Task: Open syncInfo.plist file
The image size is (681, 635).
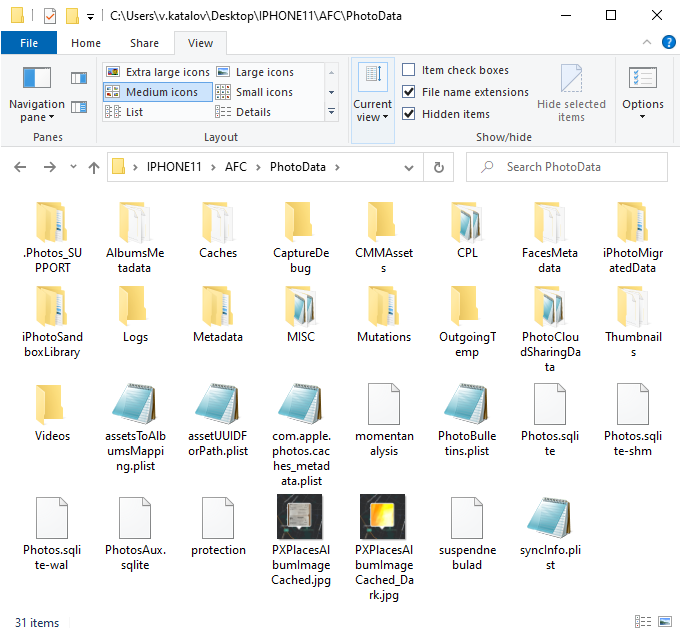Action: point(551,529)
